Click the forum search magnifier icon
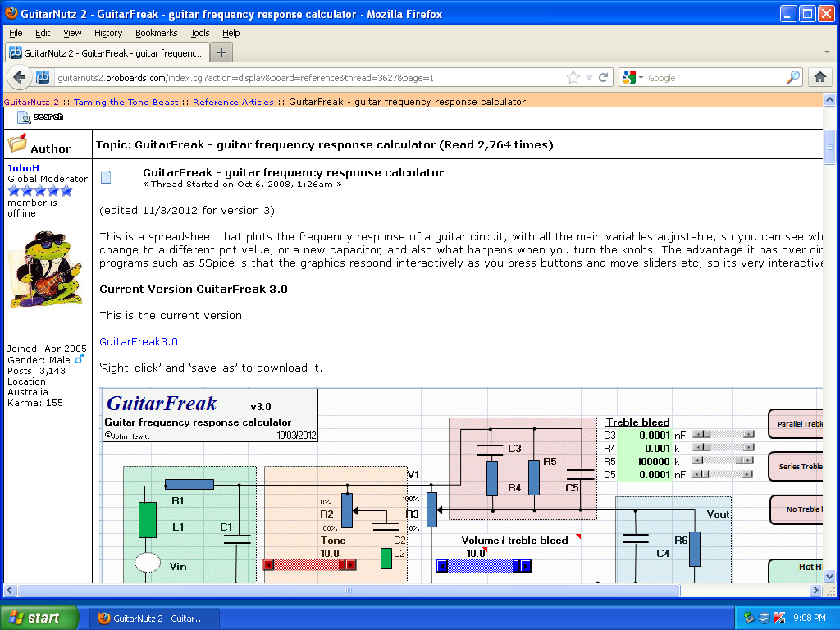 click(x=24, y=116)
